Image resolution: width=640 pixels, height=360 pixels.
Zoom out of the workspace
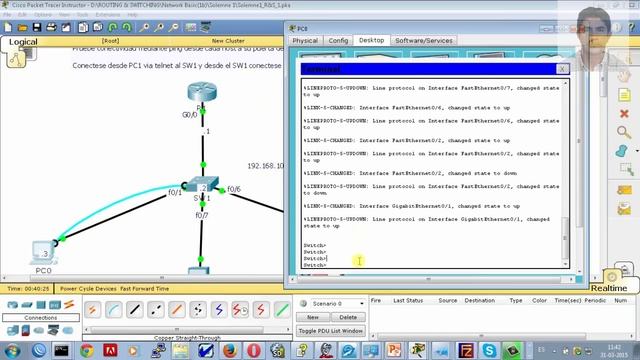pos(173,27)
